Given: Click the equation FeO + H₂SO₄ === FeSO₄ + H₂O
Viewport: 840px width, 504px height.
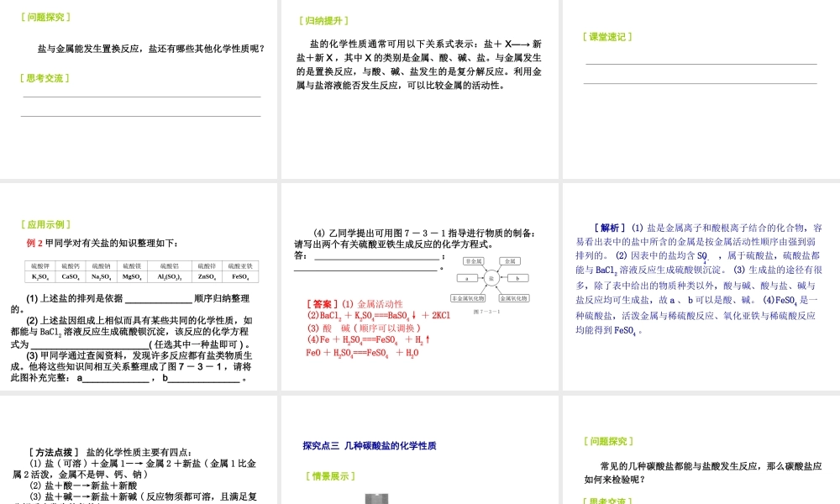Looking at the screenshot, I should click(x=362, y=353).
